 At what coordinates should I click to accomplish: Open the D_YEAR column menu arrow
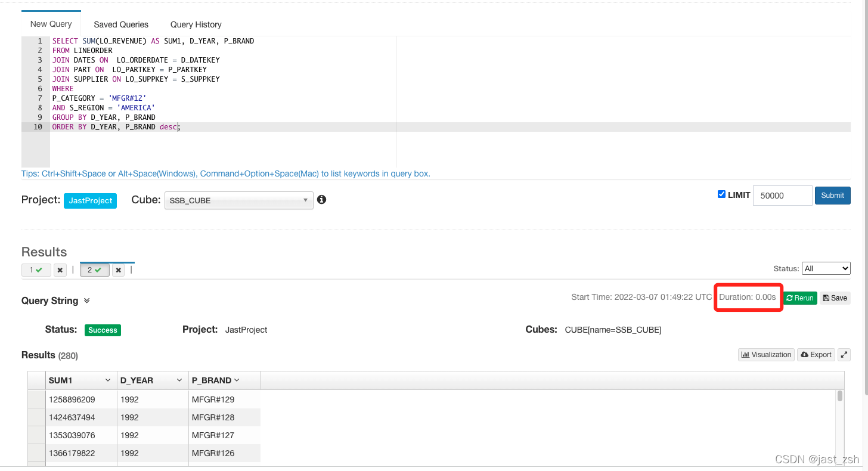click(179, 380)
